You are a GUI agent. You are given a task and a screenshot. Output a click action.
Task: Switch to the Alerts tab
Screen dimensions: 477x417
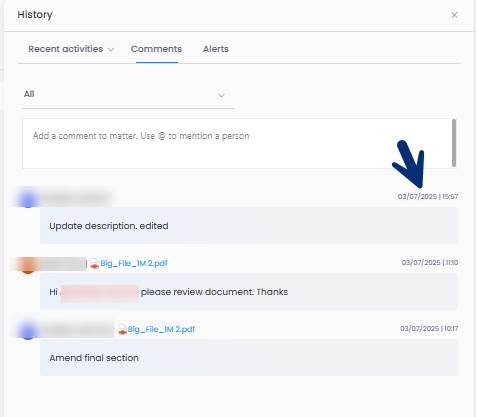coord(216,49)
